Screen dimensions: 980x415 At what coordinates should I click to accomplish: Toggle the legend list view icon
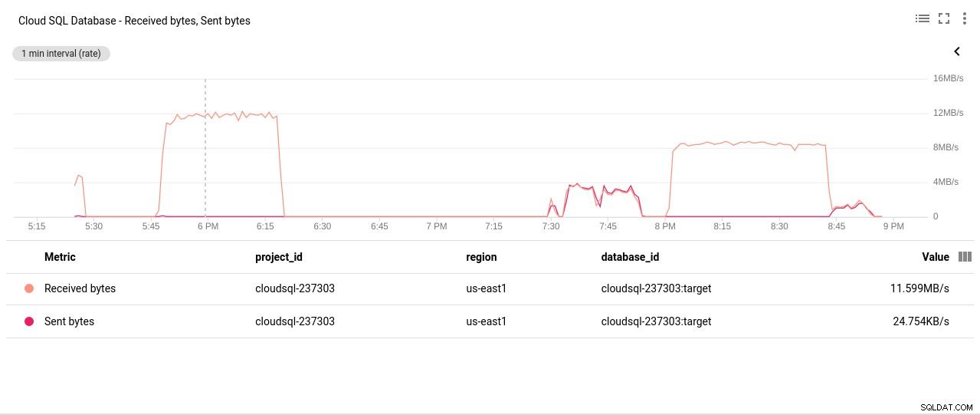[x=923, y=18]
